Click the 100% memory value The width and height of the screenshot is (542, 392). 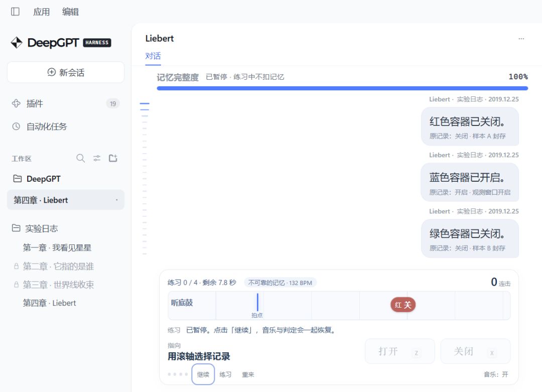point(518,77)
